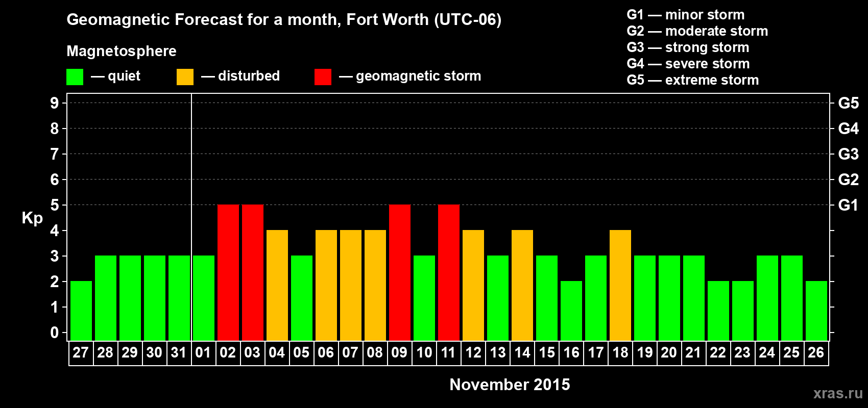Click the date label 17
The height and width of the screenshot is (408, 868).
(x=595, y=353)
